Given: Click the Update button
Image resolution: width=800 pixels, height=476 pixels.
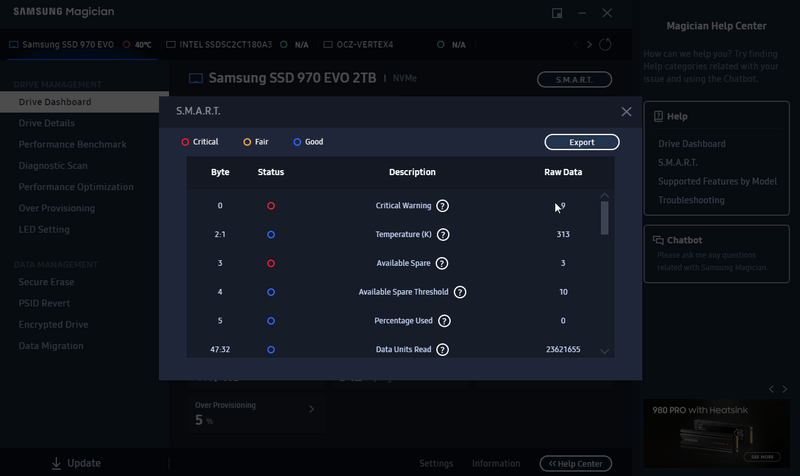Looking at the screenshot, I should pyautogui.click(x=76, y=463).
